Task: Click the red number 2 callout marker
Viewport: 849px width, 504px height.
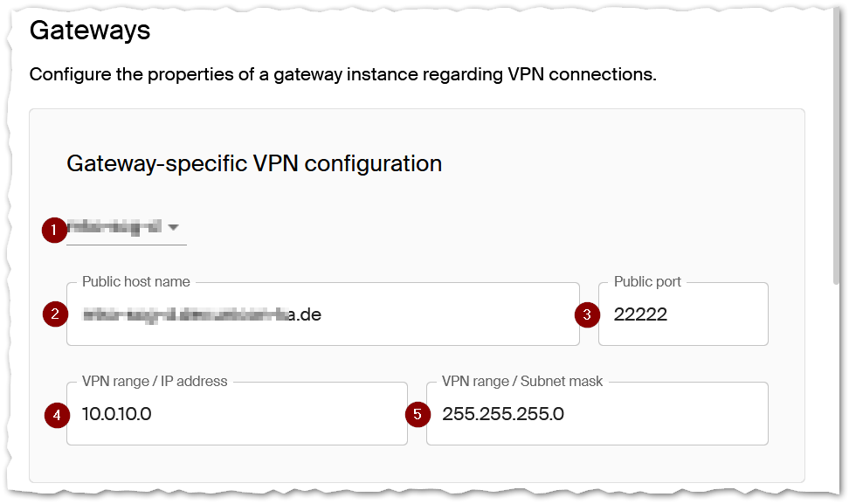Action: pos(54,314)
